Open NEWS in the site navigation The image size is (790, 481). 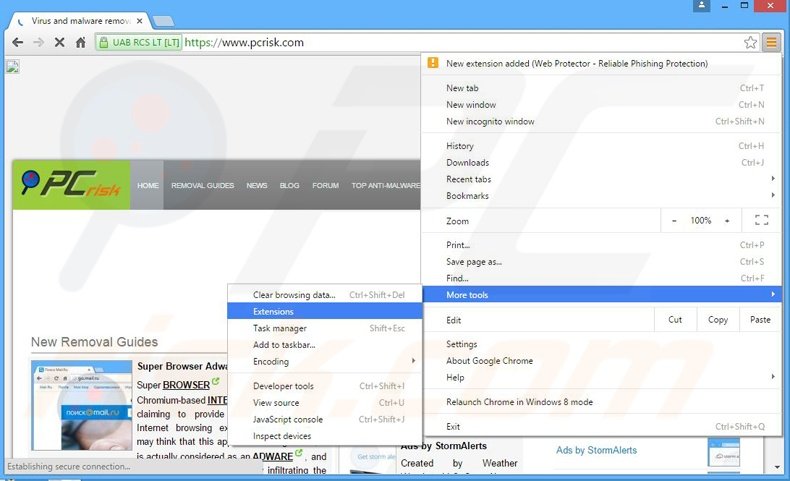[257, 185]
